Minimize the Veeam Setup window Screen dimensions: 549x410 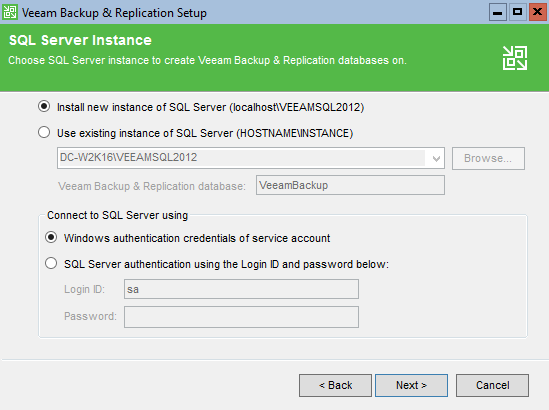tap(498, 13)
